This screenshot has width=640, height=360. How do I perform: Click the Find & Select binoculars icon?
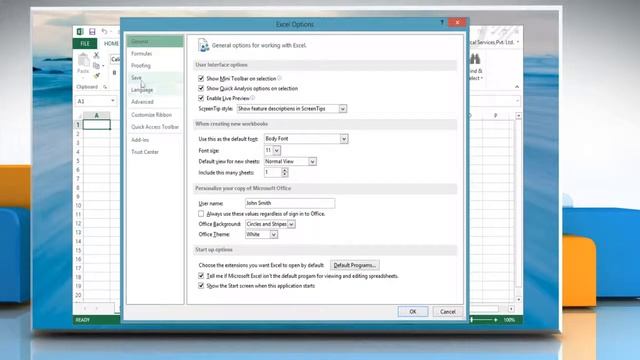click(475, 60)
